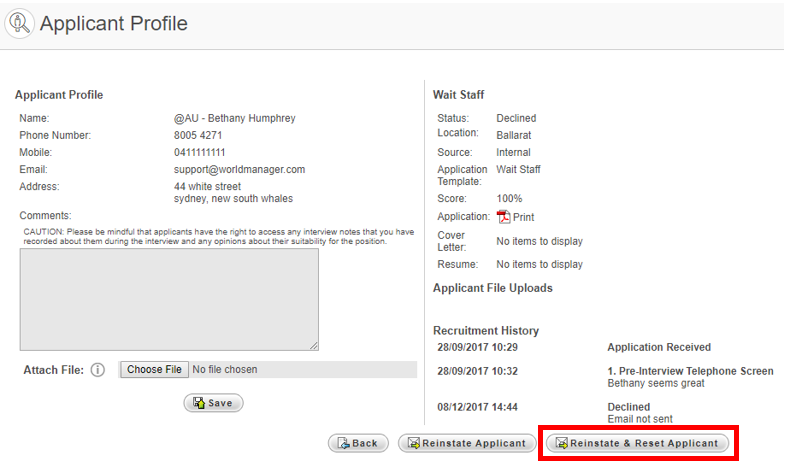Image resolution: width=785 pixels, height=474 pixels.
Task: Click the info icon beside Attach File
Action: (x=98, y=370)
